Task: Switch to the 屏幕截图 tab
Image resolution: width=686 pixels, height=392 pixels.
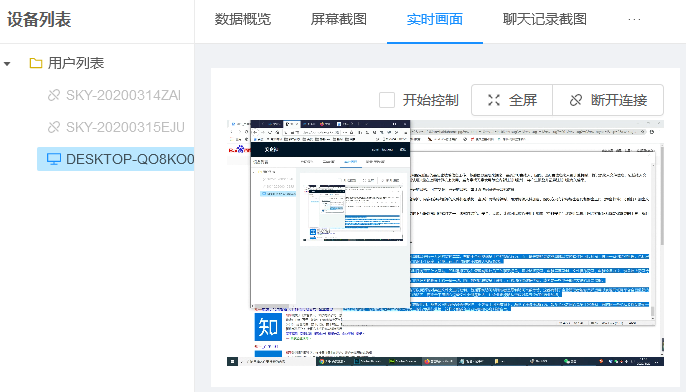Action: [339, 19]
